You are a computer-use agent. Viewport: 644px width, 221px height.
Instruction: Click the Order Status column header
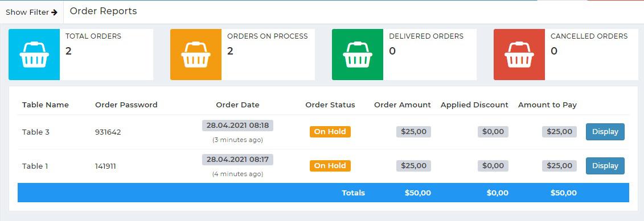(330, 105)
